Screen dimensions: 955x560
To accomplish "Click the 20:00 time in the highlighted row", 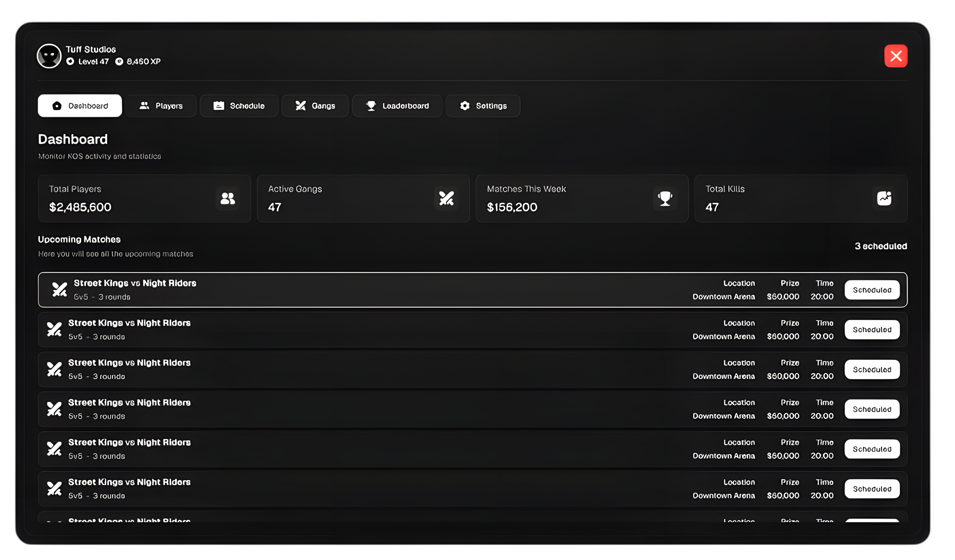I will pos(822,297).
